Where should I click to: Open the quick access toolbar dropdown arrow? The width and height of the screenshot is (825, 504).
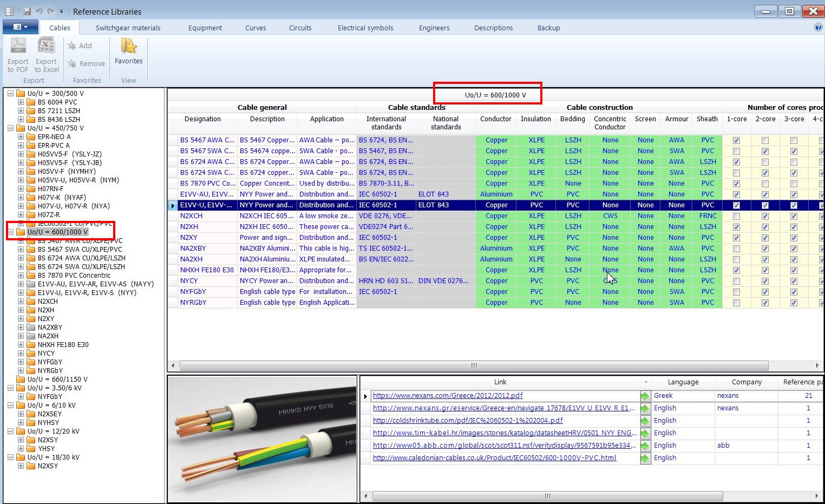click(x=61, y=11)
